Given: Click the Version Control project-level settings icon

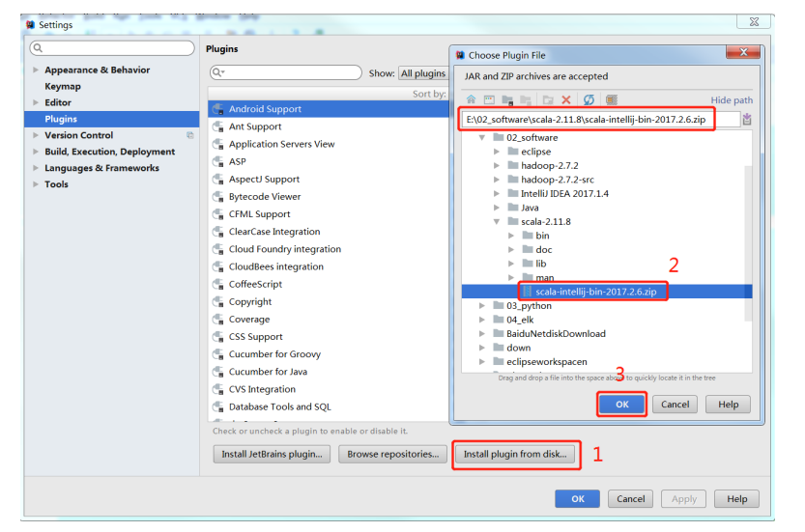Looking at the screenshot, I should click(190, 135).
